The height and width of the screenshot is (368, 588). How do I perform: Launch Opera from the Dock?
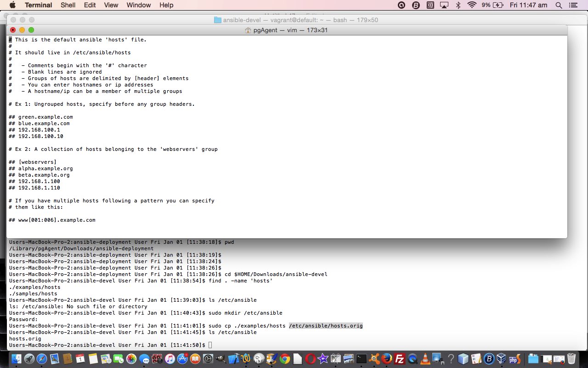point(311,359)
